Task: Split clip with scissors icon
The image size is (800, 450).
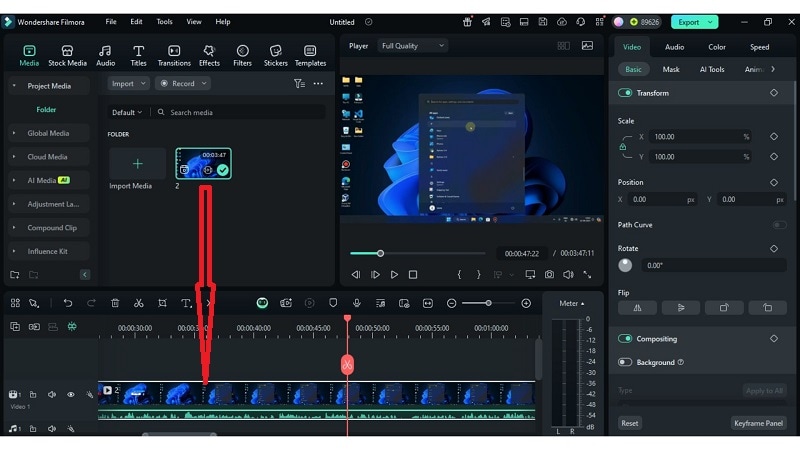Action: click(x=138, y=303)
